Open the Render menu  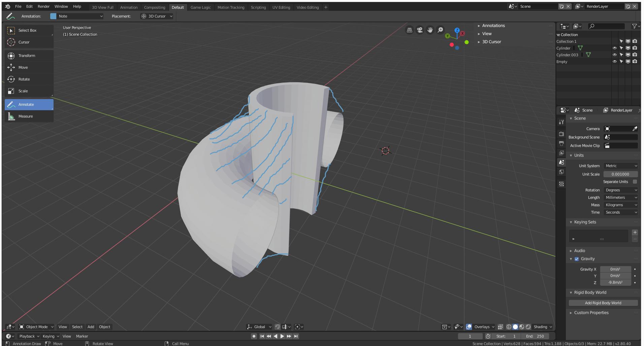pyautogui.click(x=43, y=6)
